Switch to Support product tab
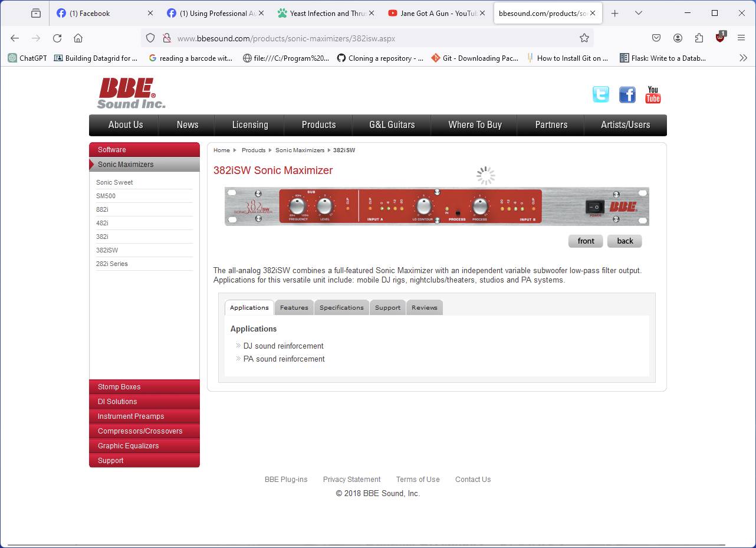Image resolution: width=756 pixels, height=548 pixels. (x=387, y=307)
